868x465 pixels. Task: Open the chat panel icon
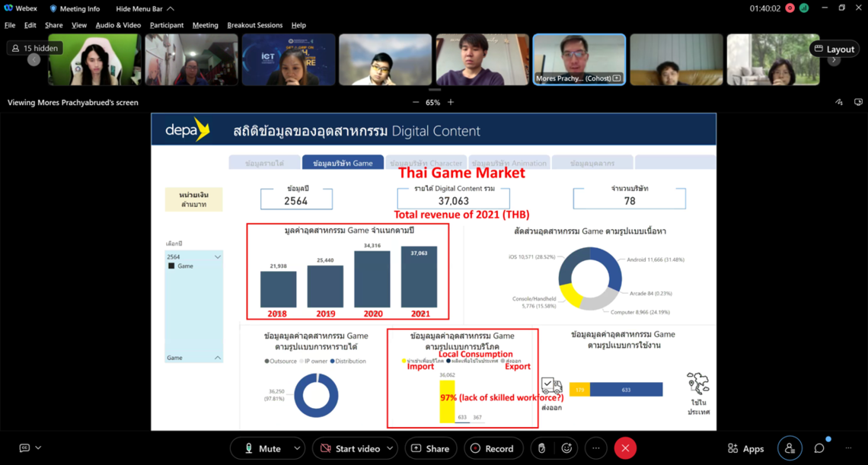[819, 448]
